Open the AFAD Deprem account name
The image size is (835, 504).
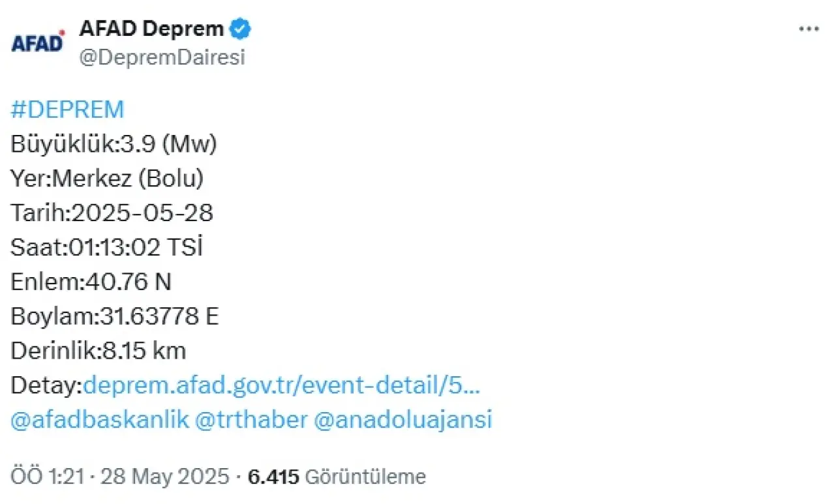click(151, 29)
